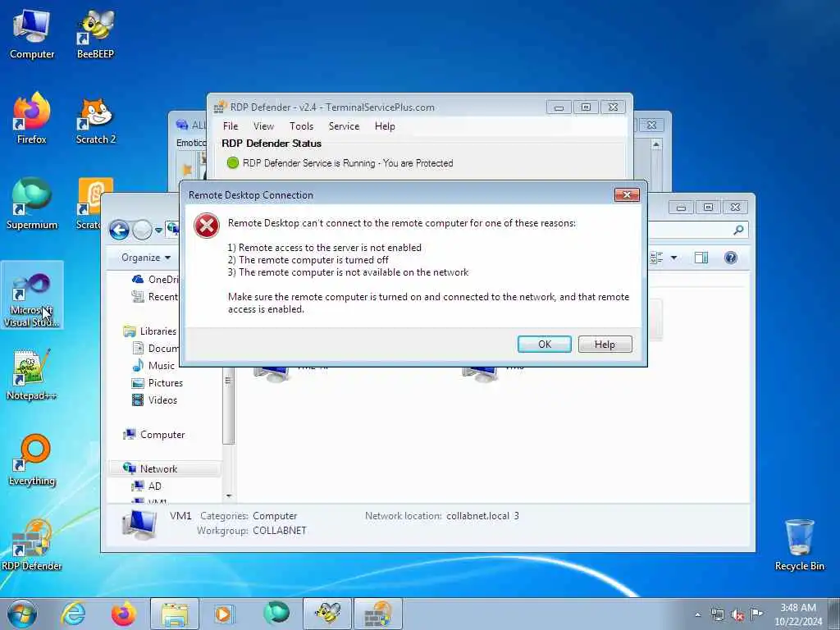Screen dimensions: 840x630
Task: Click network tray icon
Action: click(717, 615)
